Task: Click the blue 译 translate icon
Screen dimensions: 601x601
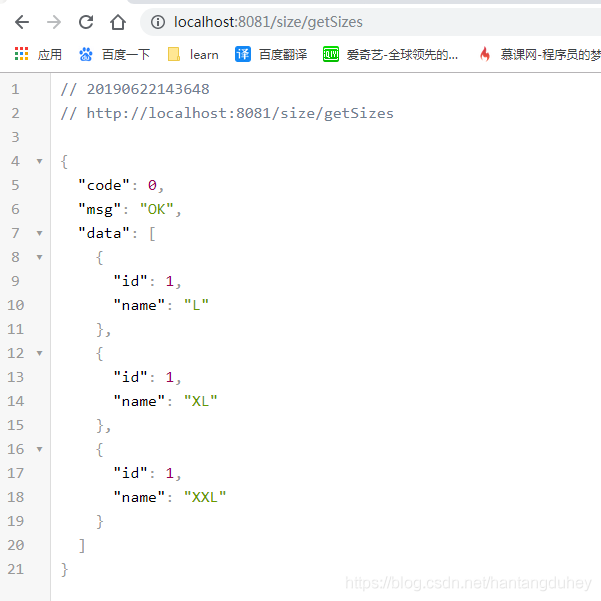Action: 243,54
